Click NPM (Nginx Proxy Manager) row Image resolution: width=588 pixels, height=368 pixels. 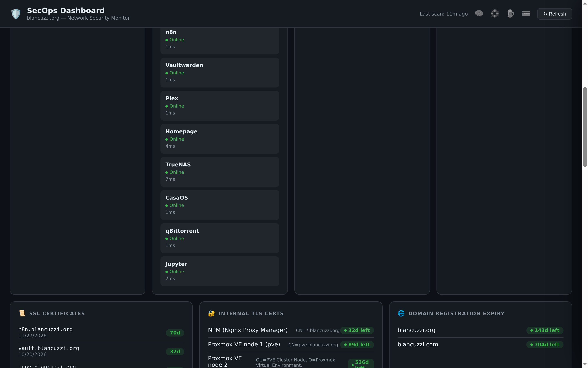tap(291, 330)
